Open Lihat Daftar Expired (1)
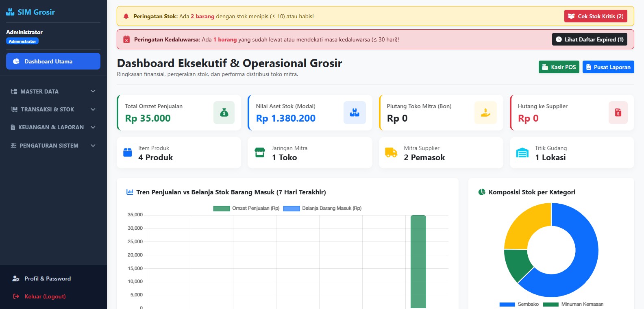644x309 pixels. 590,39
